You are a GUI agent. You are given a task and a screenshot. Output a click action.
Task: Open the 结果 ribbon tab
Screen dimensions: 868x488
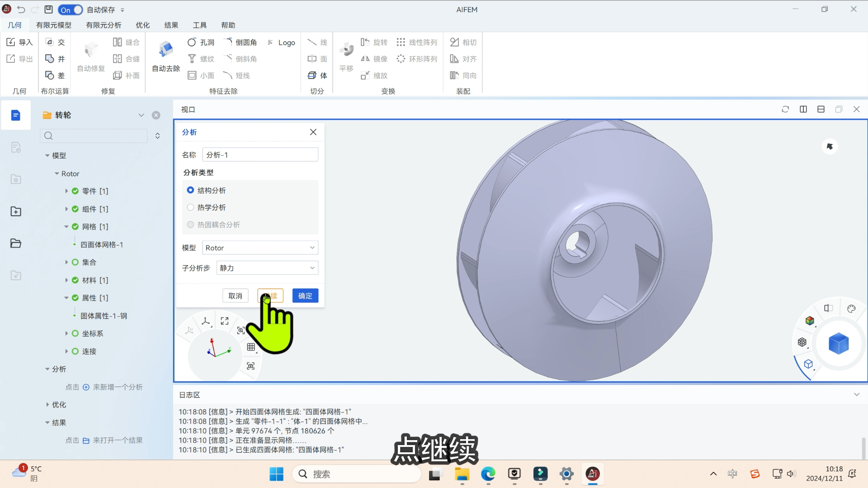[x=171, y=25]
